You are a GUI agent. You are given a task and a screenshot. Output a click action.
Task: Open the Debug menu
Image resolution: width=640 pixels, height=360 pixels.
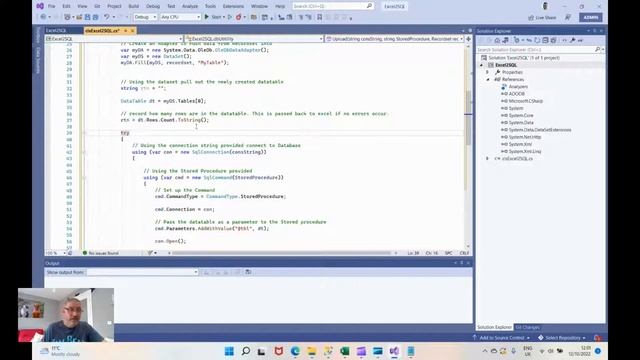click(x=153, y=6)
